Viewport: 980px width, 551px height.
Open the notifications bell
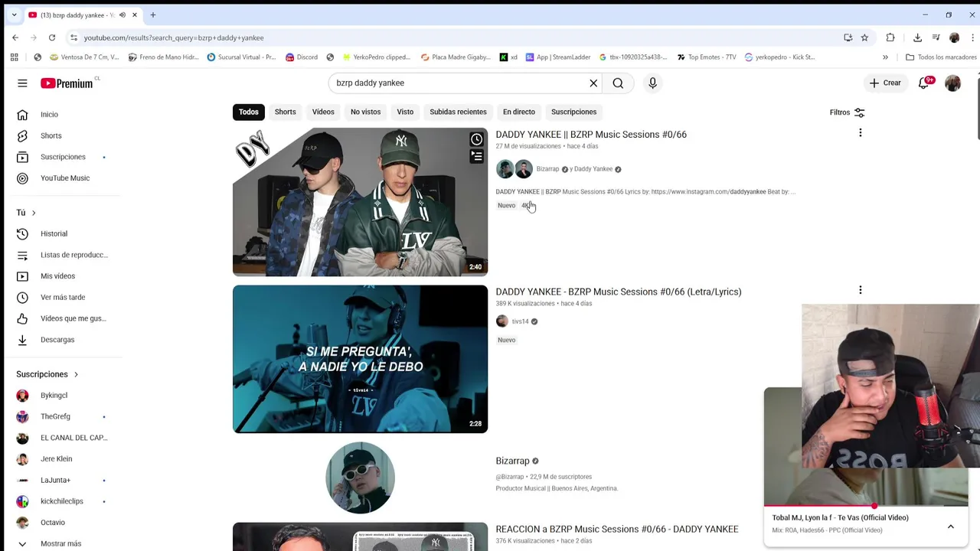[x=924, y=83]
